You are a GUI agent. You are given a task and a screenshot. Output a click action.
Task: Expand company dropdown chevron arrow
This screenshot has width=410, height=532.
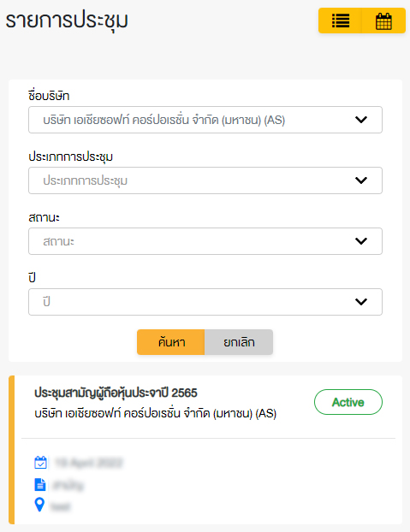coord(361,120)
